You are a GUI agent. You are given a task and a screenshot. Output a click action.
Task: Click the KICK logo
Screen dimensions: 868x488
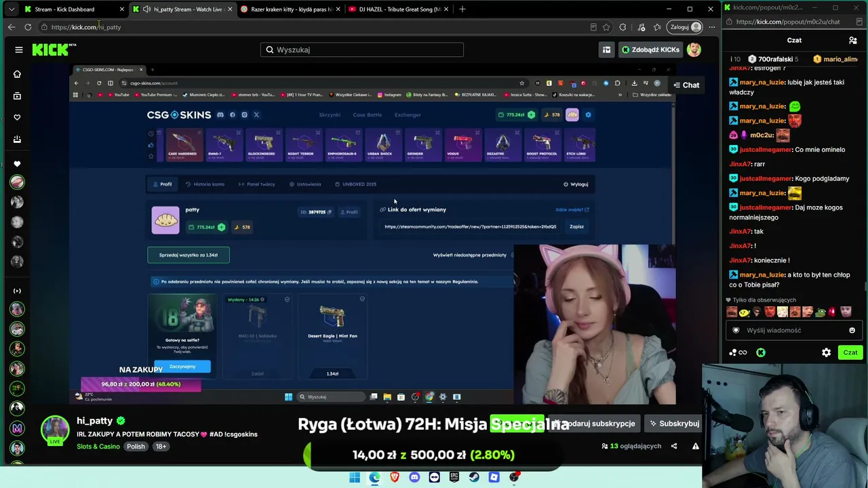(x=53, y=49)
